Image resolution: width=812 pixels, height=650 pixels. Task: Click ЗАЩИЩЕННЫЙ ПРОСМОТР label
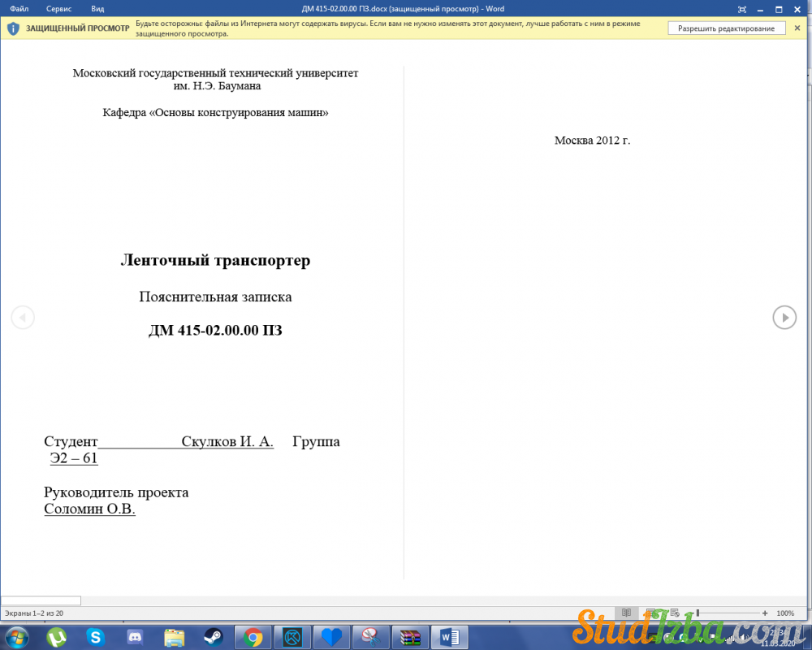[78, 28]
